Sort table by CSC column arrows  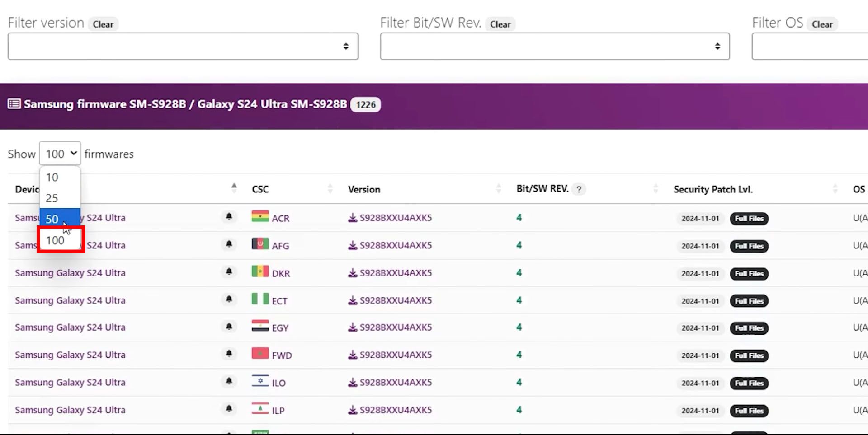pyautogui.click(x=330, y=188)
